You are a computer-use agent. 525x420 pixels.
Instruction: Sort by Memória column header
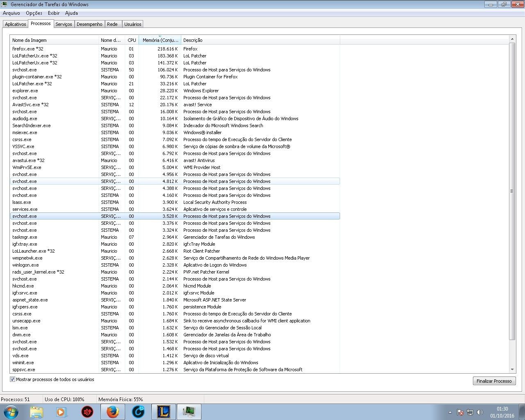[x=160, y=40]
